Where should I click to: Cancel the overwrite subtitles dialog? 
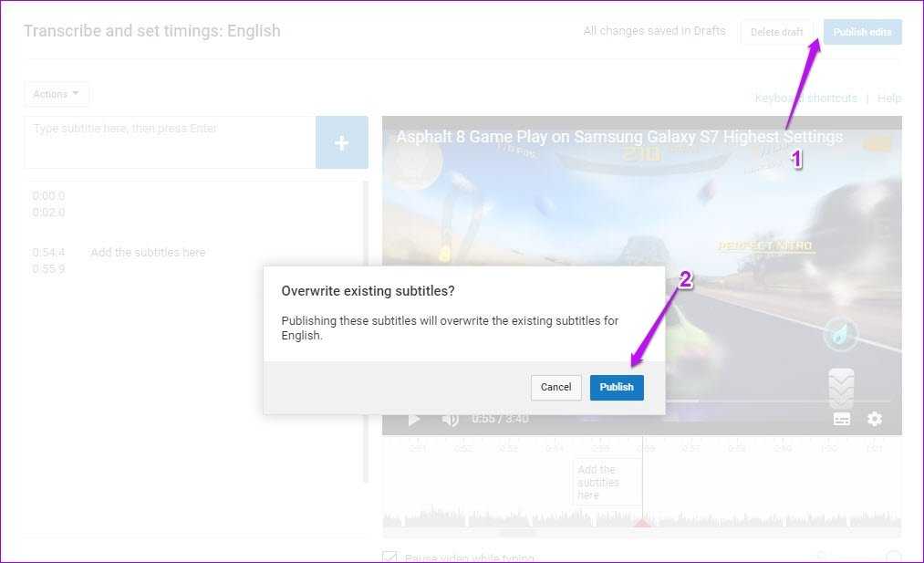(x=555, y=387)
